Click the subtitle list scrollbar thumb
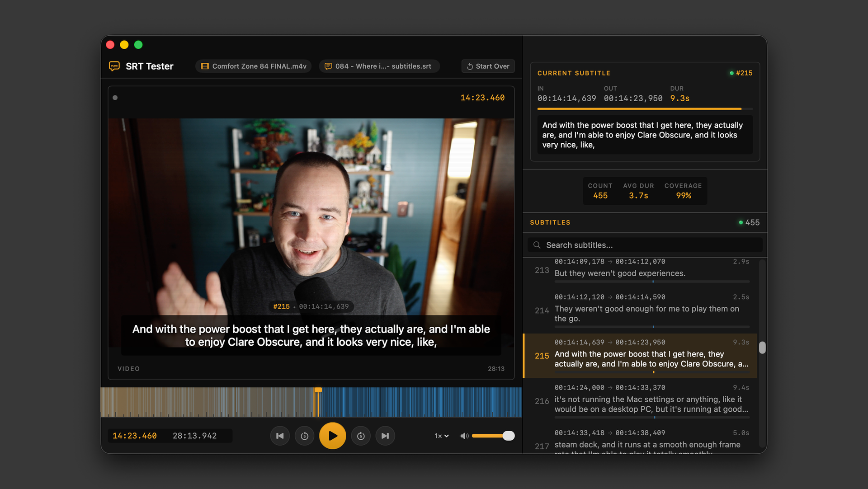 point(762,348)
